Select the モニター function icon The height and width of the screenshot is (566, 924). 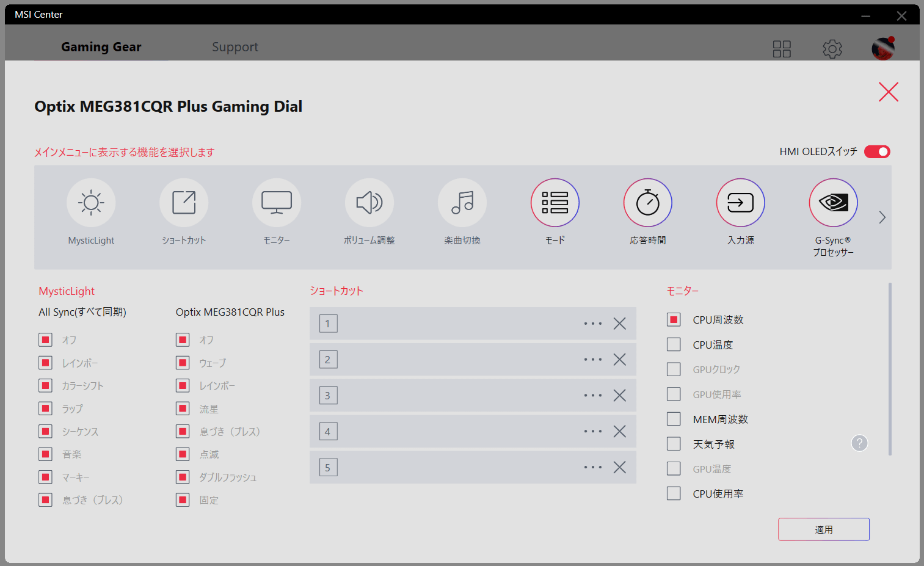[x=277, y=203]
